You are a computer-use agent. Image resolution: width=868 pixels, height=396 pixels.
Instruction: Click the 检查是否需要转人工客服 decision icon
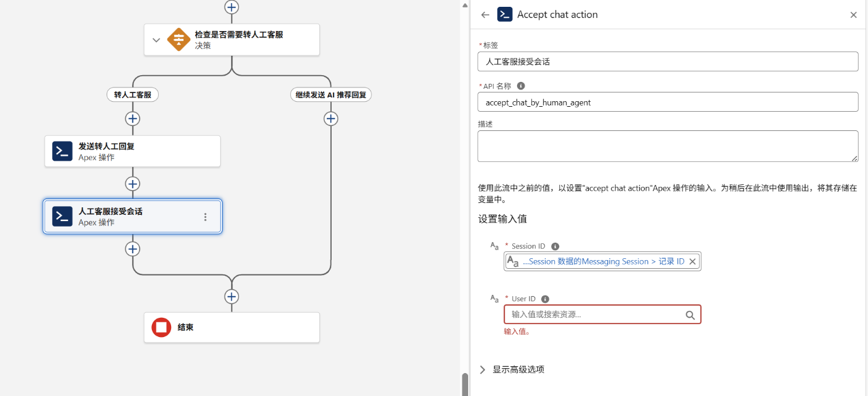[x=179, y=40]
